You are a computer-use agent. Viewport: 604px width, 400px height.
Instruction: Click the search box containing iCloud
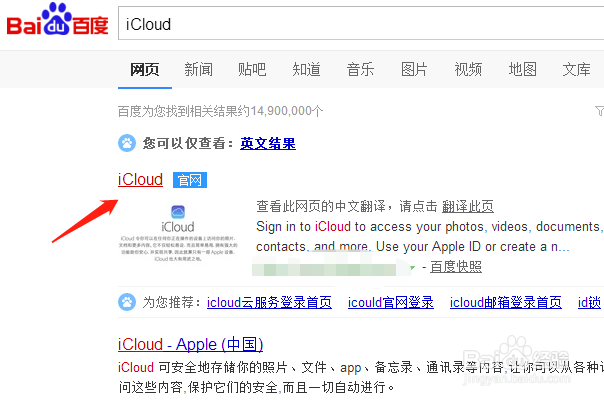point(360,24)
